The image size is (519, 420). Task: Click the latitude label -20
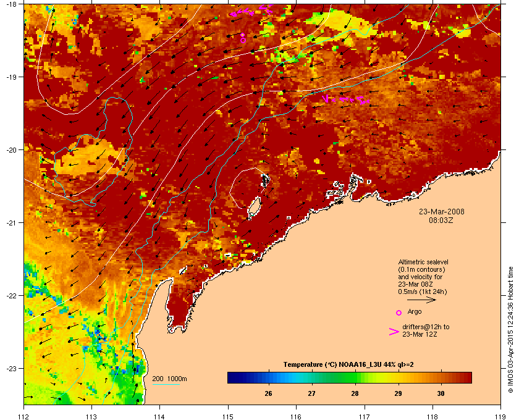(12, 150)
